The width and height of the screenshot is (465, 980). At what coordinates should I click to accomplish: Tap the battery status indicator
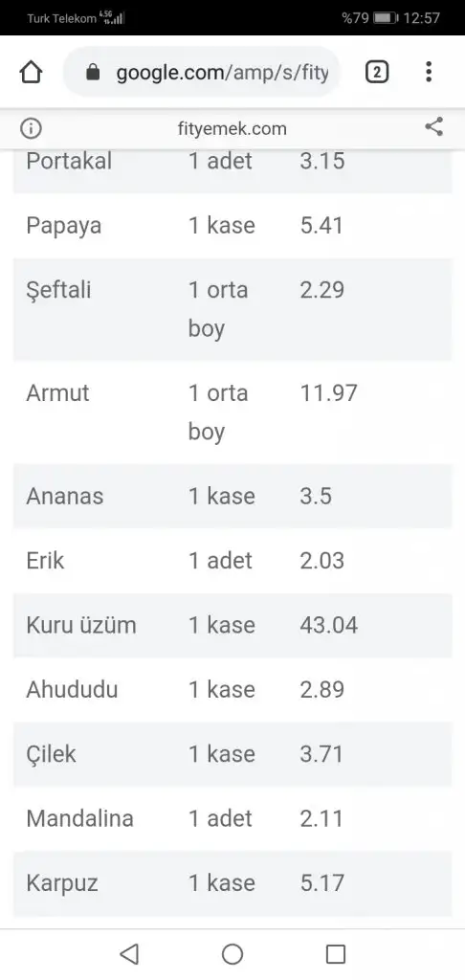click(386, 17)
